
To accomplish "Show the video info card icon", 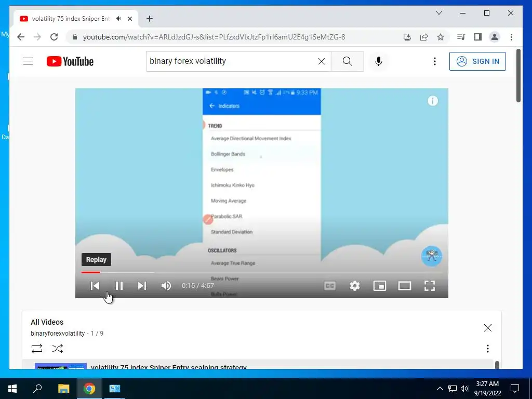I will coord(432,101).
